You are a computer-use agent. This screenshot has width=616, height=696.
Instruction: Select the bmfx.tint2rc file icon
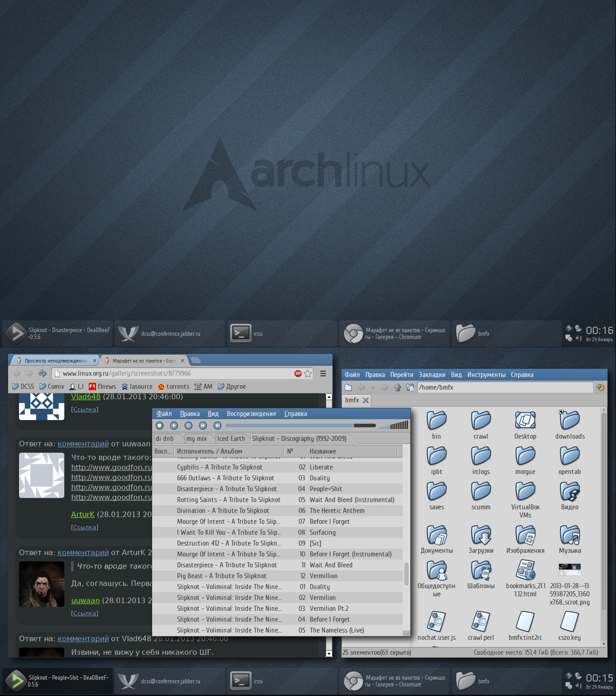pos(525,621)
